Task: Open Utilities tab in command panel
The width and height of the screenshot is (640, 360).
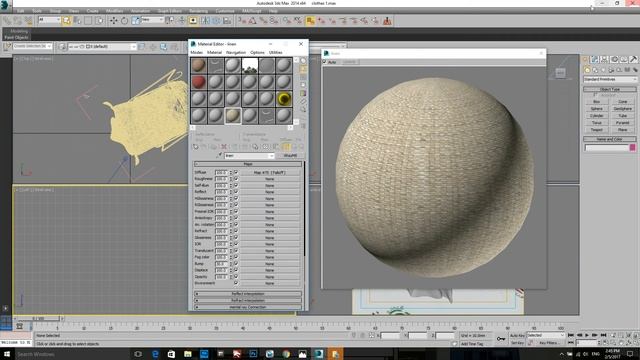Action: coord(633,60)
